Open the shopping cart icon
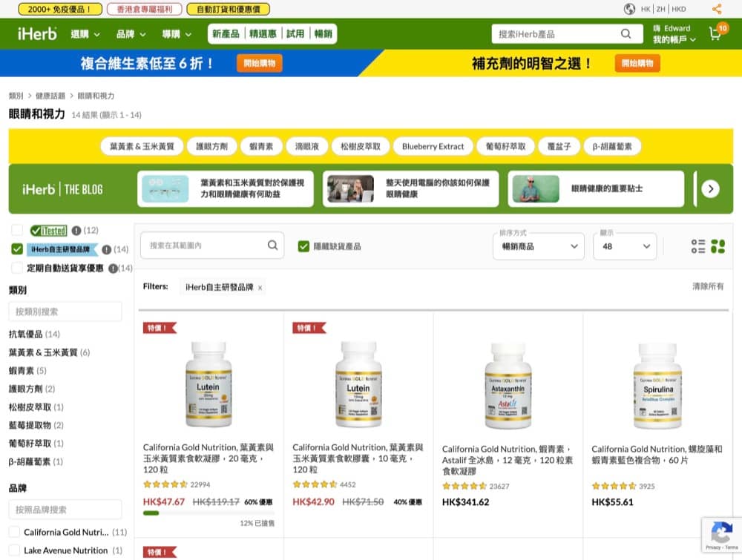The width and height of the screenshot is (742, 560). [715, 33]
